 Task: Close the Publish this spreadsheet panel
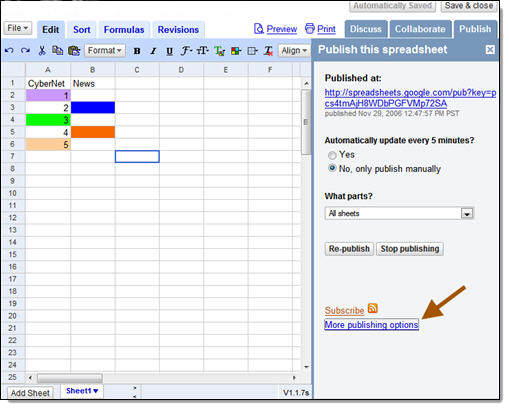[x=490, y=50]
